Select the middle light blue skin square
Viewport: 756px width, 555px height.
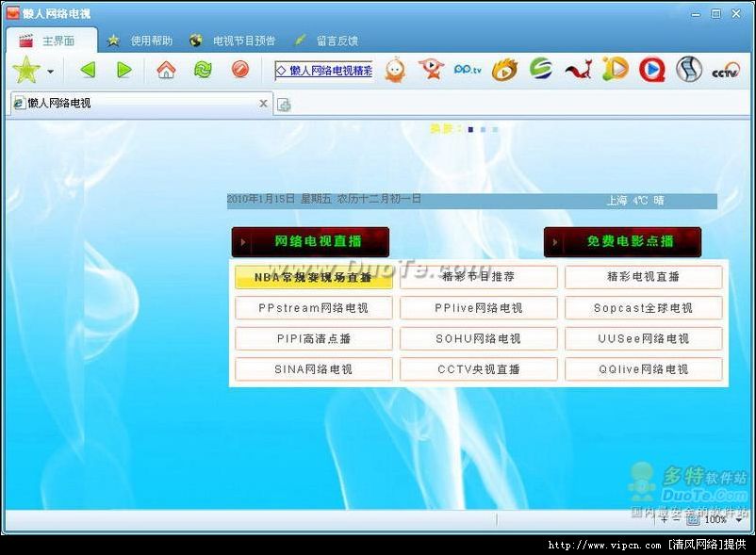[484, 130]
